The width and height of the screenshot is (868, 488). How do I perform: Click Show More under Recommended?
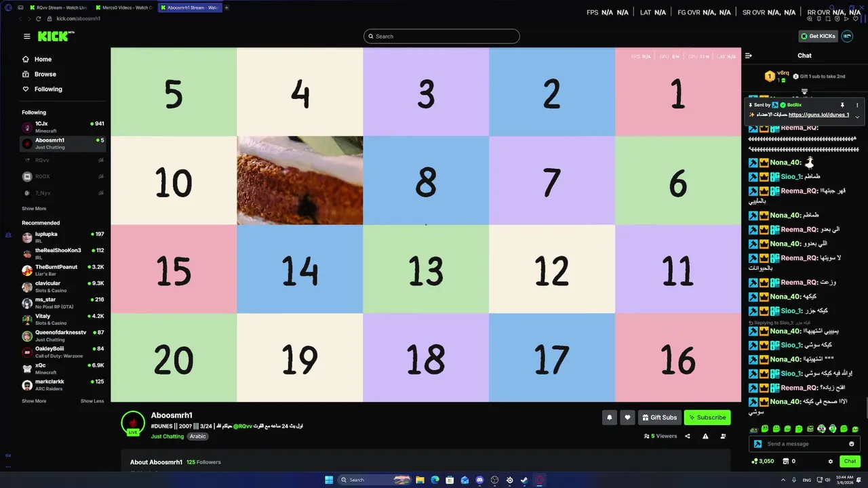(34, 401)
